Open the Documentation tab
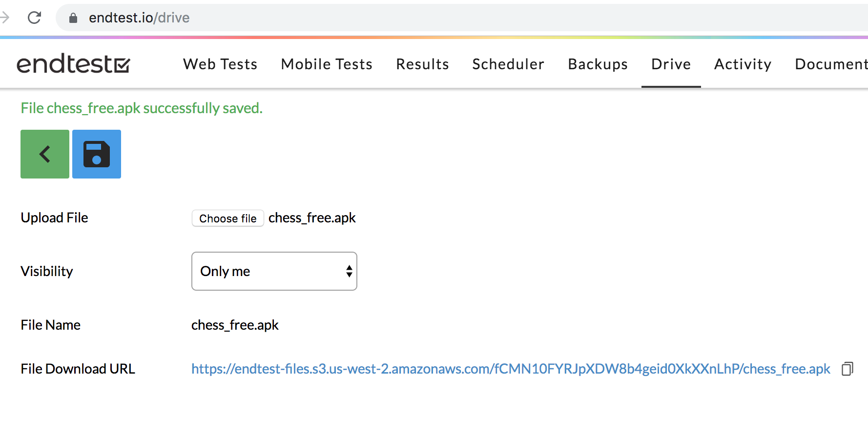The image size is (868, 437). 831,64
